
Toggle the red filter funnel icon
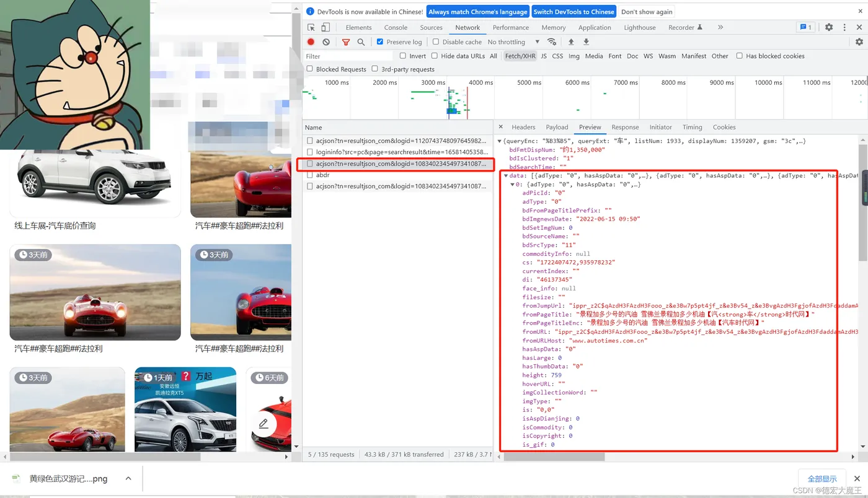pos(346,42)
